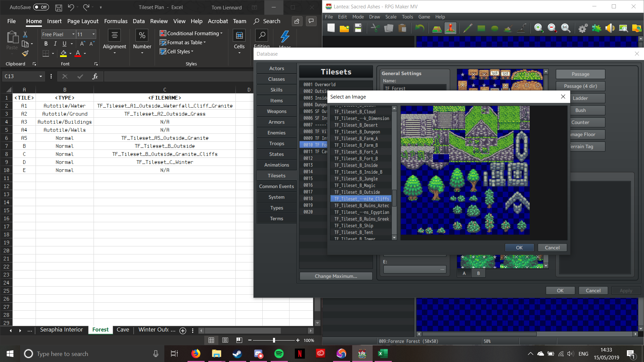Click OK in Select an Image dialog
The width and height of the screenshot is (644, 362).
(519, 248)
